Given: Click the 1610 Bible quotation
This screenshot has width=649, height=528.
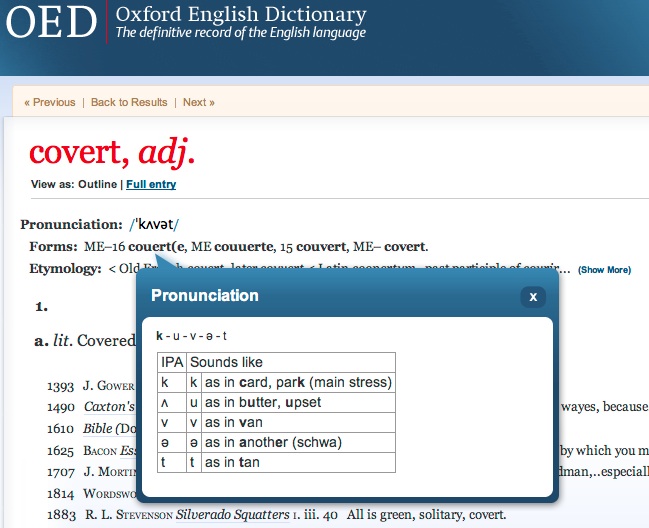Looking at the screenshot, I should pos(91,429).
